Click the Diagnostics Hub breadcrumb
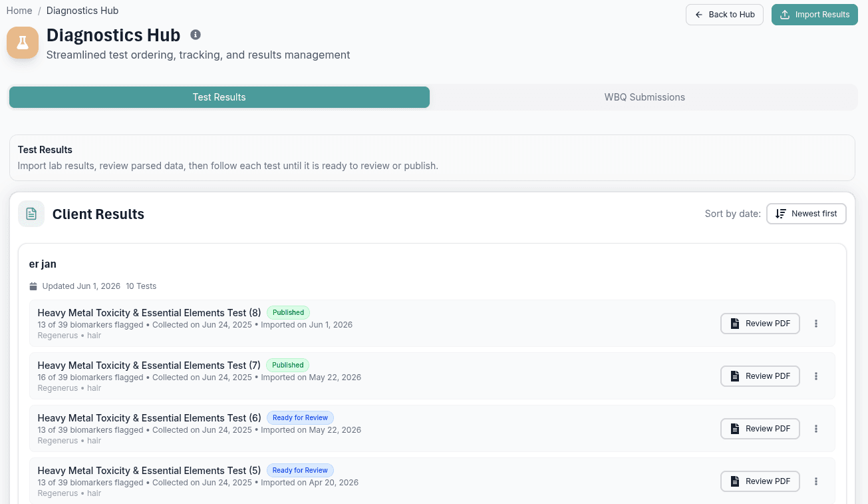The width and height of the screenshot is (868, 504). pyautogui.click(x=82, y=11)
